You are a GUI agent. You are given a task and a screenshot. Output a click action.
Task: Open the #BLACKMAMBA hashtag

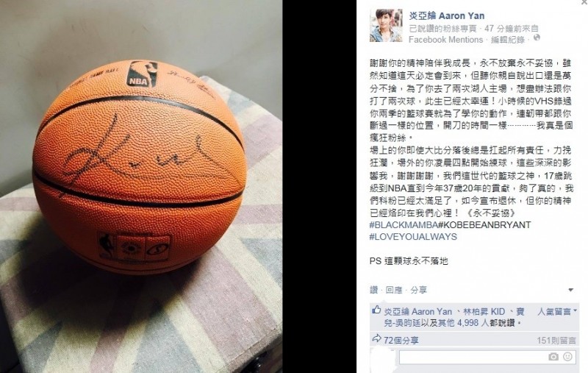(x=404, y=225)
